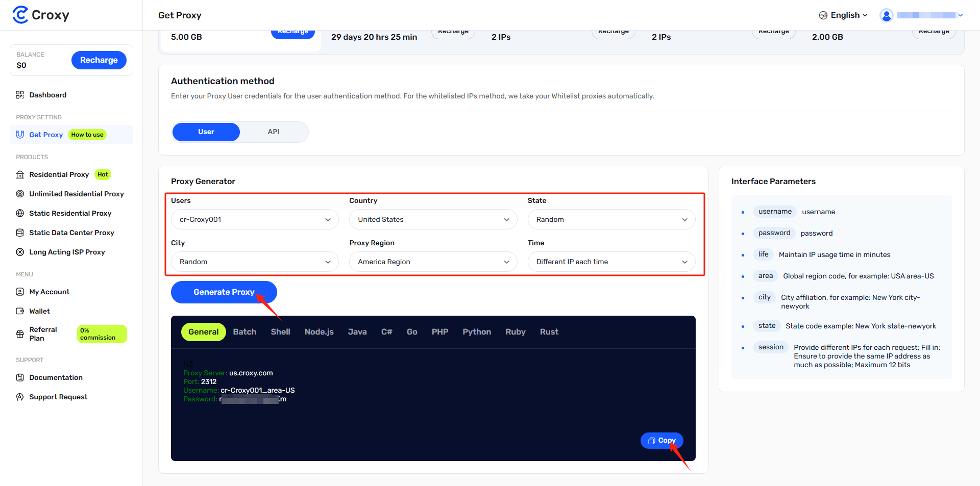Click the session parameter tag
This screenshot has width=980, height=486.
coord(771,347)
